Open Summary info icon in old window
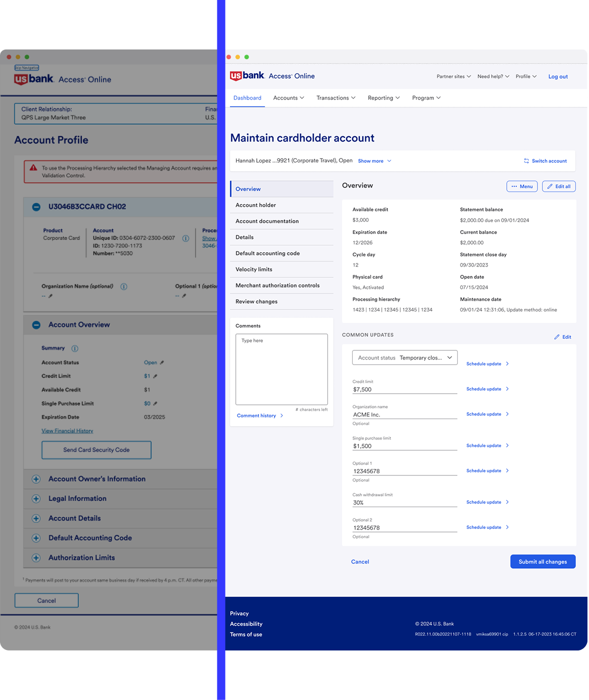The width and height of the screenshot is (589, 700). click(x=75, y=349)
